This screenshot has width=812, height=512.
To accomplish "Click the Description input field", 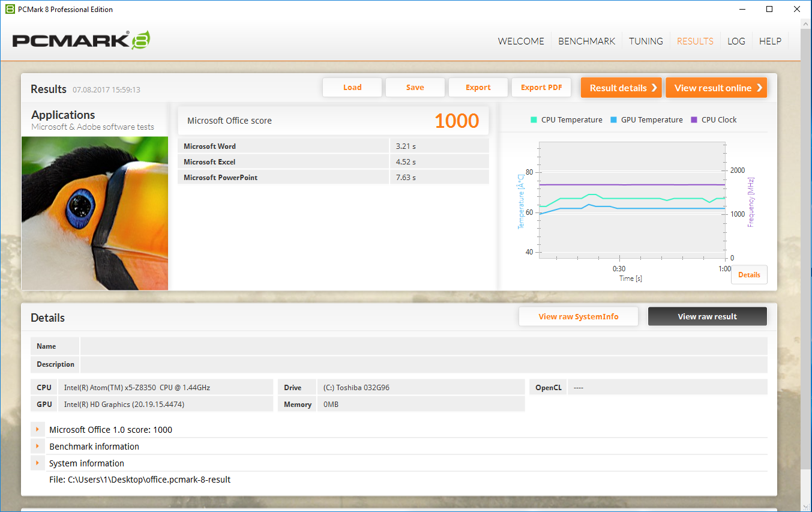I will (424, 364).
